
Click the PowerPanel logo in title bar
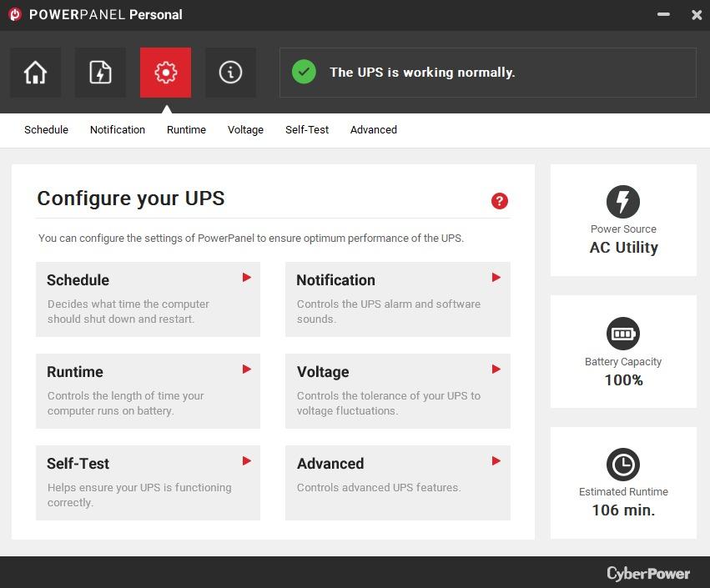point(15,14)
